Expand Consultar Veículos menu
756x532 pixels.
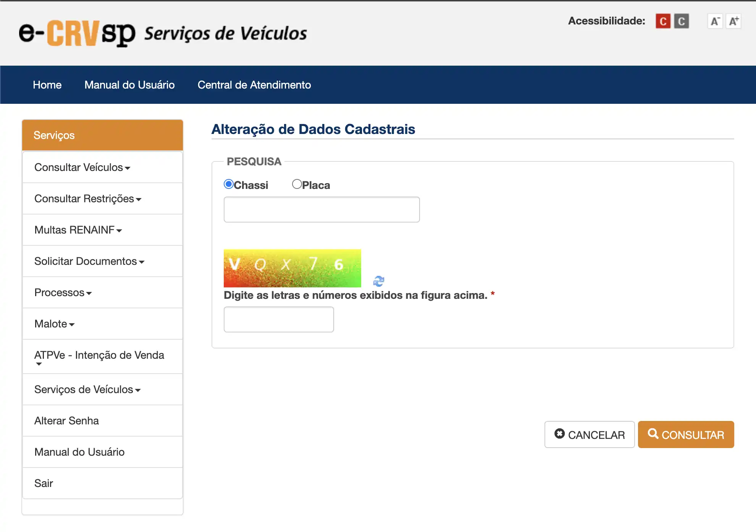tap(82, 168)
